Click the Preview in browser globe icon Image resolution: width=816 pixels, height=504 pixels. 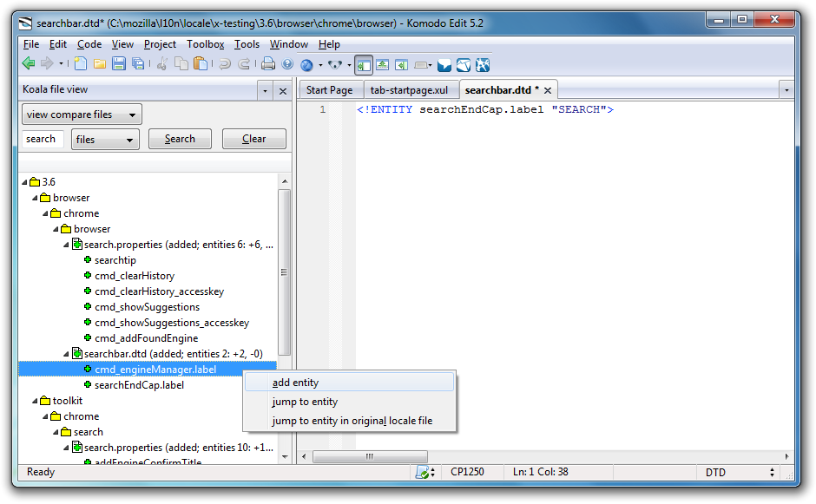tap(307, 65)
